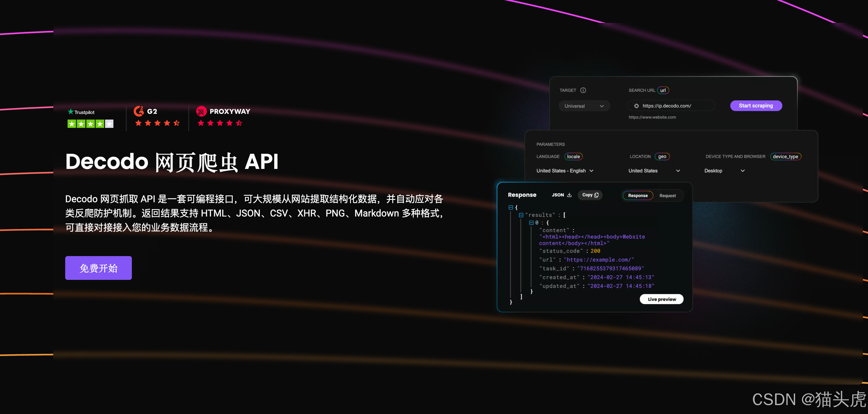
Task: Collapse the root JSON object node
Action: point(511,207)
